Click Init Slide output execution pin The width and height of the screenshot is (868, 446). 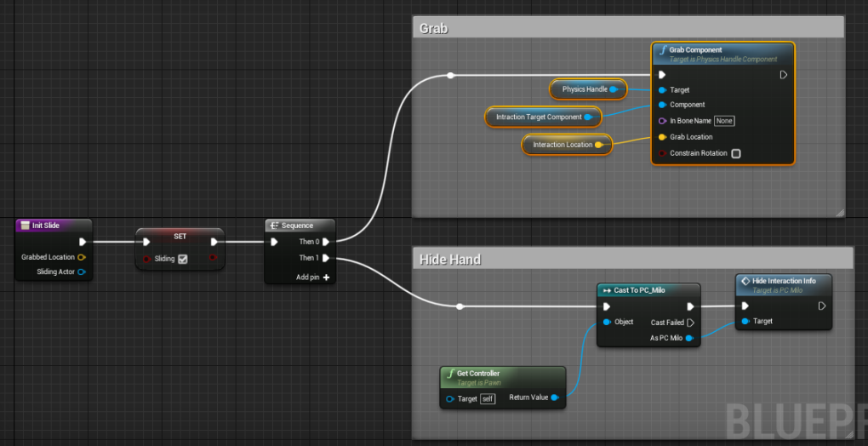click(x=83, y=242)
